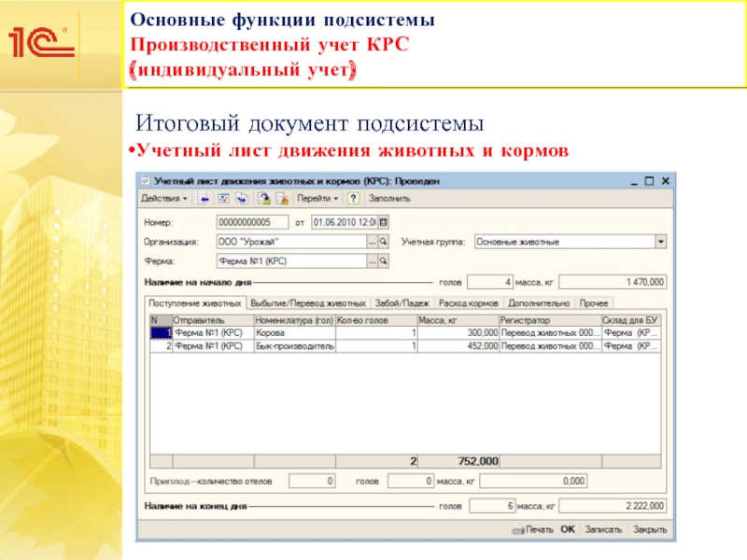Select the Расход кормов tab
The width and height of the screenshot is (747, 560).
click(468, 303)
